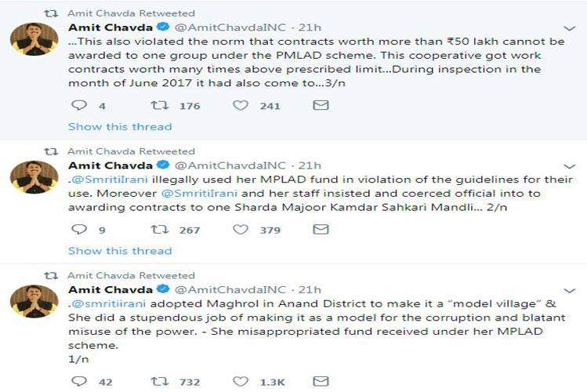
Task: Share the 1/n tweet via envelope icon
Action: [321, 381]
